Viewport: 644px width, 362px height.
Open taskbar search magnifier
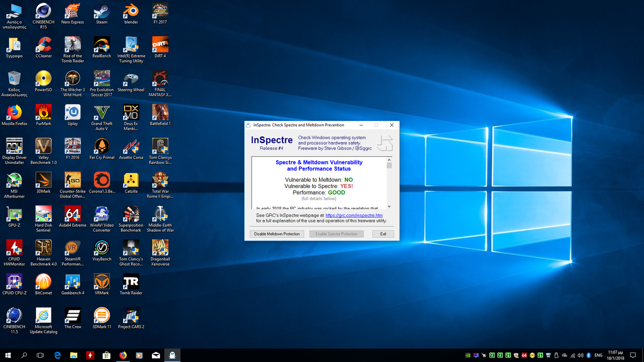coord(24,355)
